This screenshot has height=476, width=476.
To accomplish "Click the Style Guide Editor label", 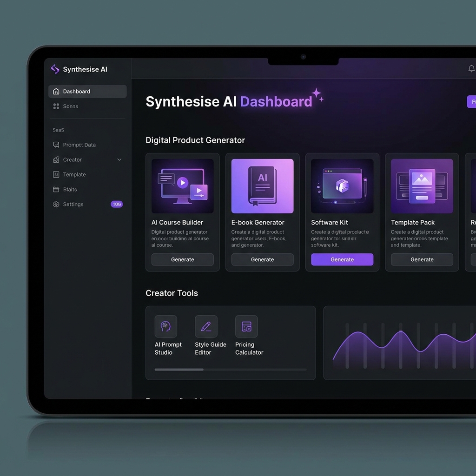I will pyautogui.click(x=211, y=349).
